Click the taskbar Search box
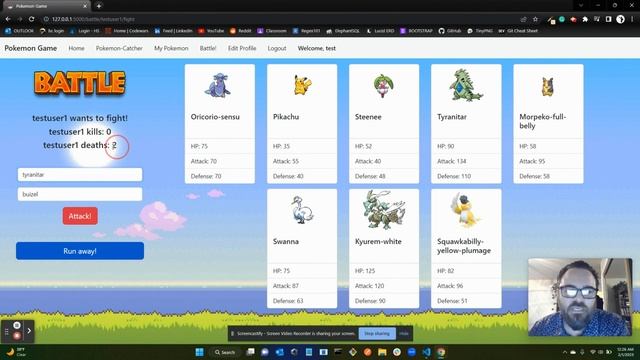The image size is (640, 360). 225,352
